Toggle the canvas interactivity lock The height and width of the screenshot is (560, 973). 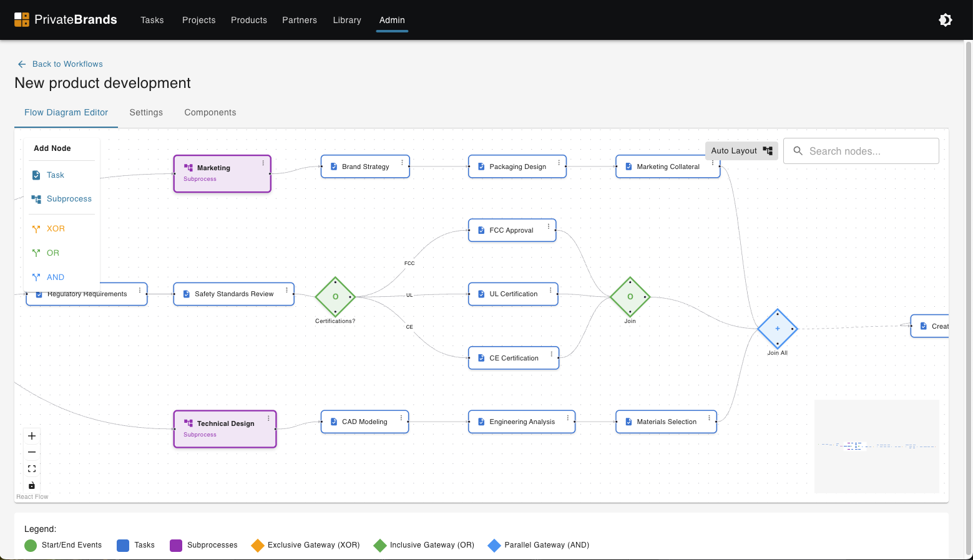coord(32,485)
